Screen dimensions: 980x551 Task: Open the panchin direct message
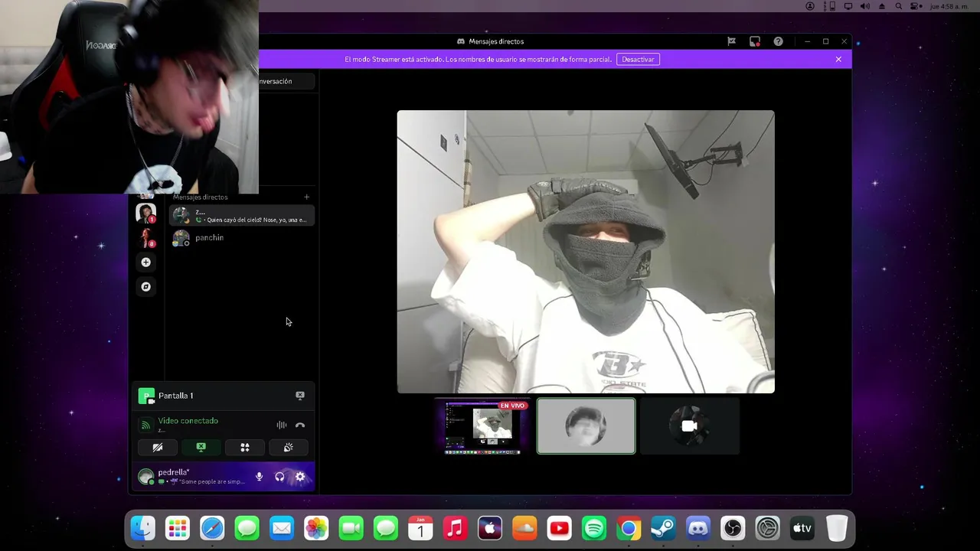(242, 238)
